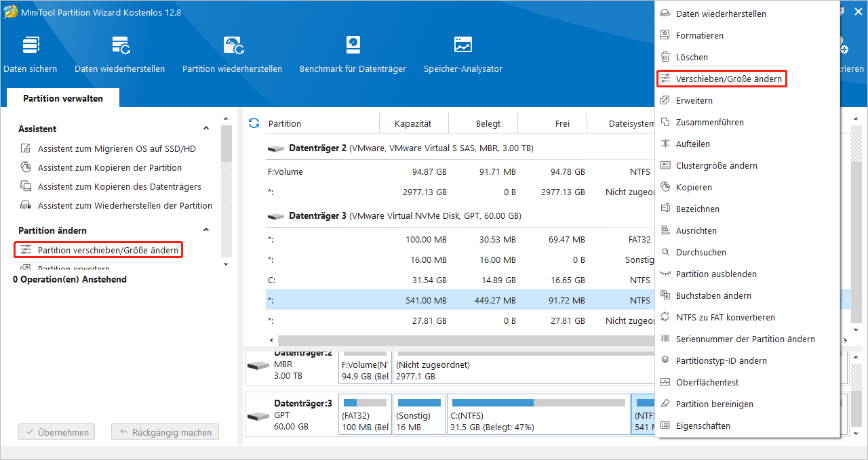Image resolution: width=868 pixels, height=460 pixels.
Task: Sort by Frei column header
Action: point(551,123)
